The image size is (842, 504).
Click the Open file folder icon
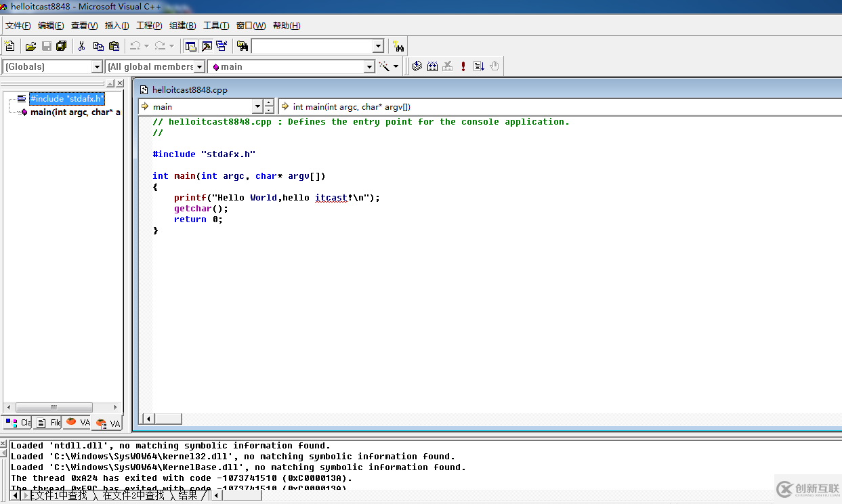(x=30, y=46)
